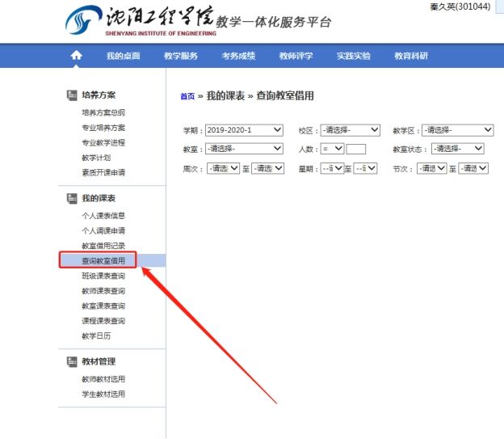The height and width of the screenshot is (439, 504).
Task: Expand the 校区 dropdown
Action: 350,130
